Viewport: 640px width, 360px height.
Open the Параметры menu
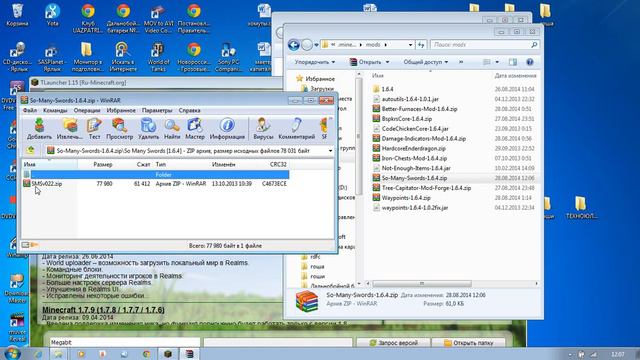[157, 110]
